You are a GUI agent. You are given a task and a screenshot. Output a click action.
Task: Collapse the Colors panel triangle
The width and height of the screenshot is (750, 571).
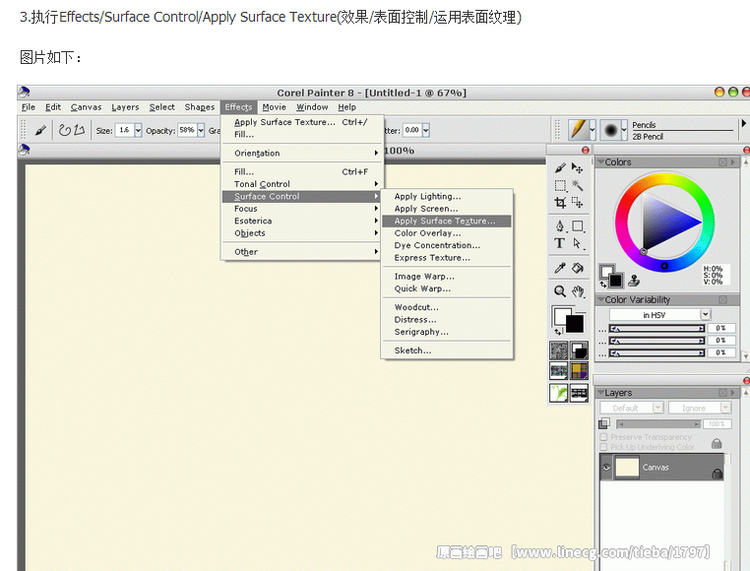point(600,162)
